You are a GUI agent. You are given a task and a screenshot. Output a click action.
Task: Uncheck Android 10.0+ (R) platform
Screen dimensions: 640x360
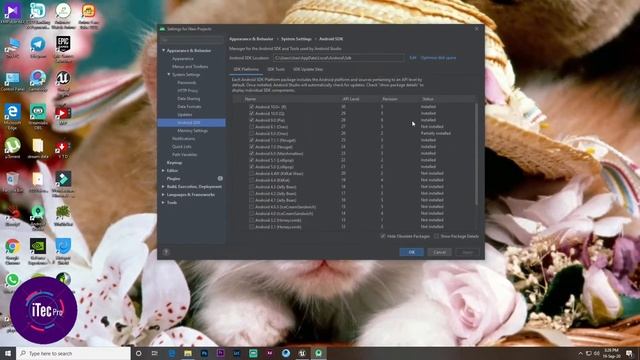251,107
